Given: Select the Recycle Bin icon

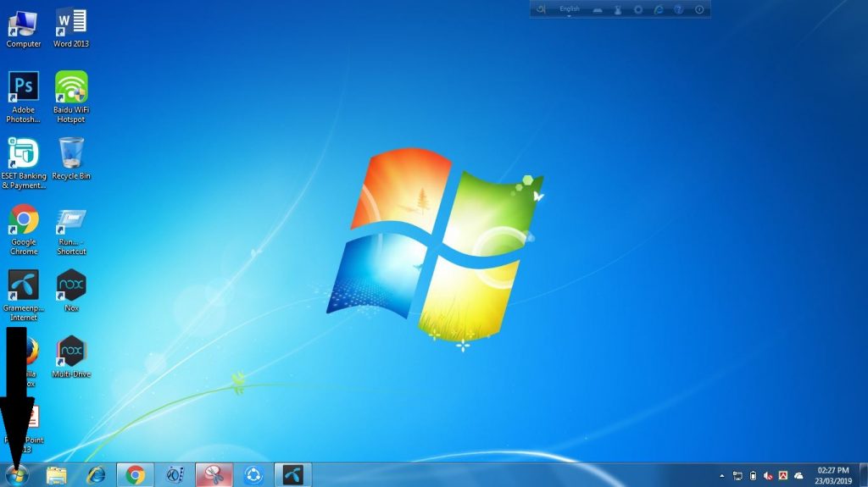Looking at the screenshot, I should (71, 159).
